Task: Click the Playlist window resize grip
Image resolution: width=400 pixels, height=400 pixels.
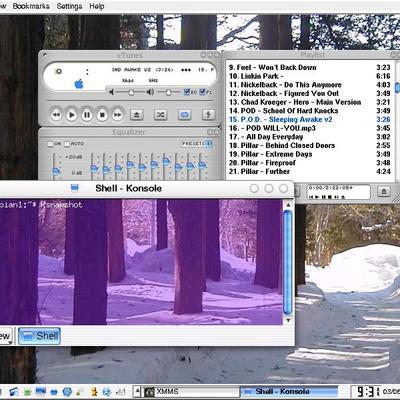Action: pos(396,199)
